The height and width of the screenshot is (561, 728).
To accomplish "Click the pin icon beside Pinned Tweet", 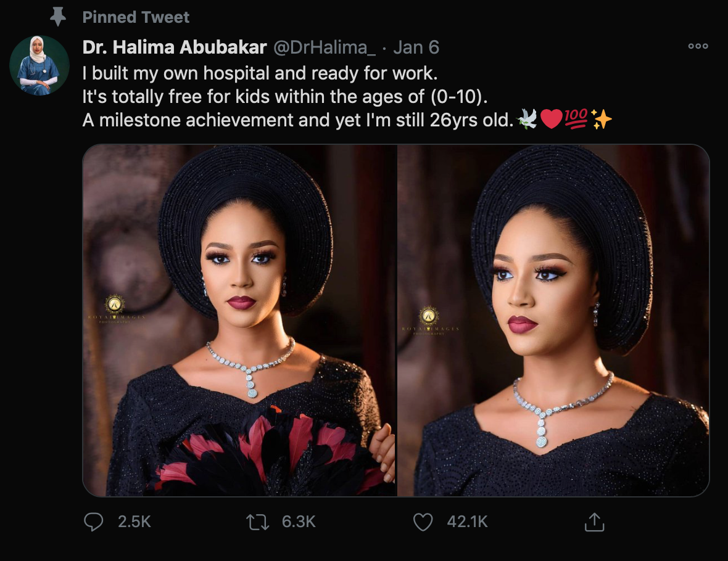I will pyautogui.click(x=58, y=17).
